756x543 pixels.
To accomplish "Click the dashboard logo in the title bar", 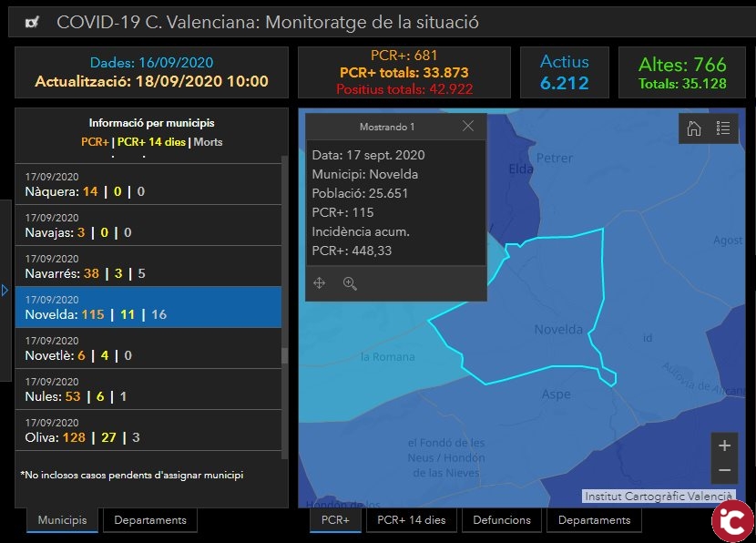I will pyautogui.click(x=32, y=23).
